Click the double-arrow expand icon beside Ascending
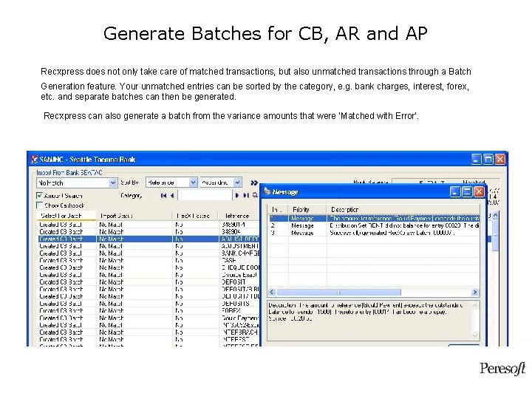This screenshot has height=399, width=532. point(253,183)
